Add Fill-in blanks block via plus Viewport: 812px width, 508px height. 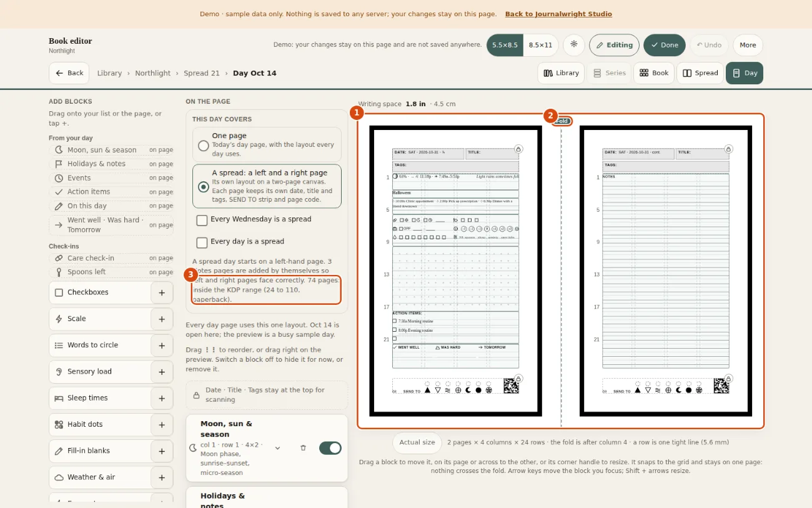point(162,451)
